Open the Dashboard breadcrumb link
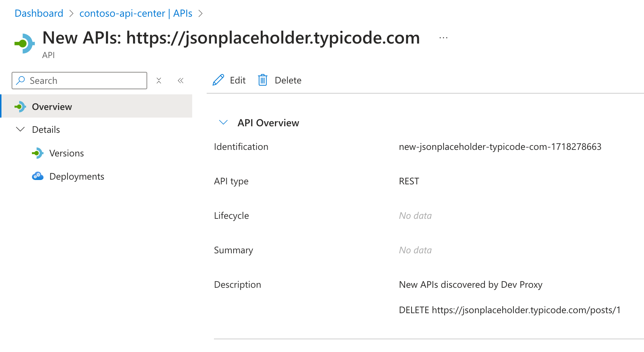The width and height of the screenshot is (644, 352). (38, 13)
